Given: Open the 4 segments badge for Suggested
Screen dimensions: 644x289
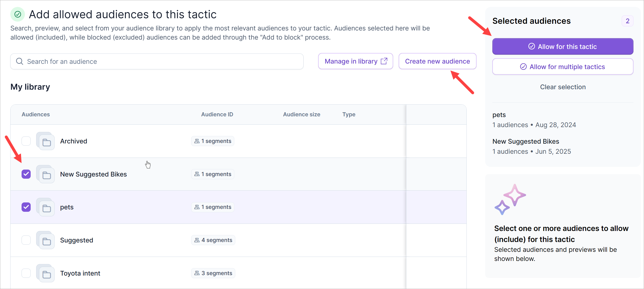Looking at the screenshot, I should (213, 240).
